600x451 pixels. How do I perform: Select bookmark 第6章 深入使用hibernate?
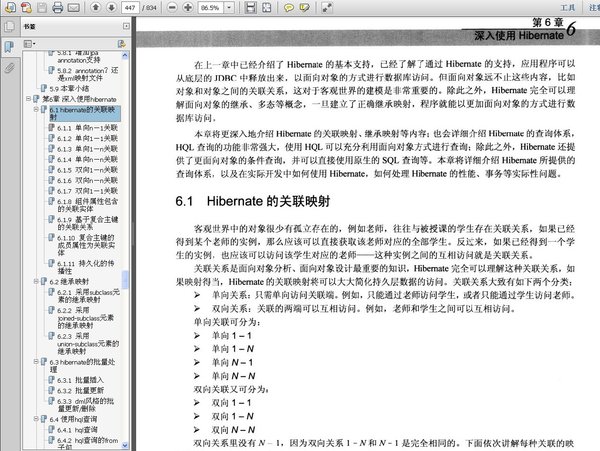pos(79,99)
